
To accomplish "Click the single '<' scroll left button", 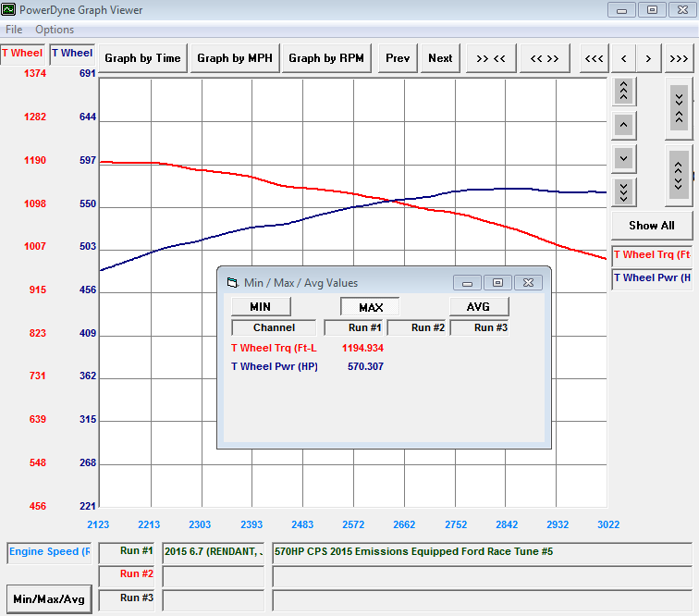I will click(624, 58).
